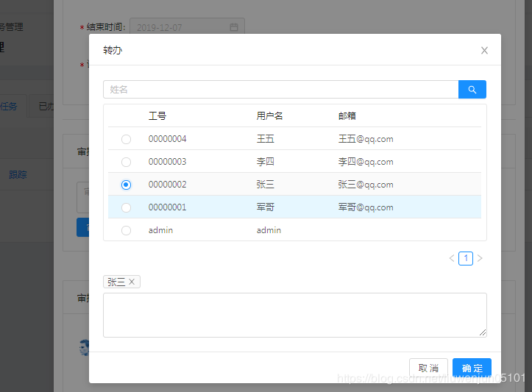
Task: Click email cell 张三@qq.com
Action: tap(366, 185)
